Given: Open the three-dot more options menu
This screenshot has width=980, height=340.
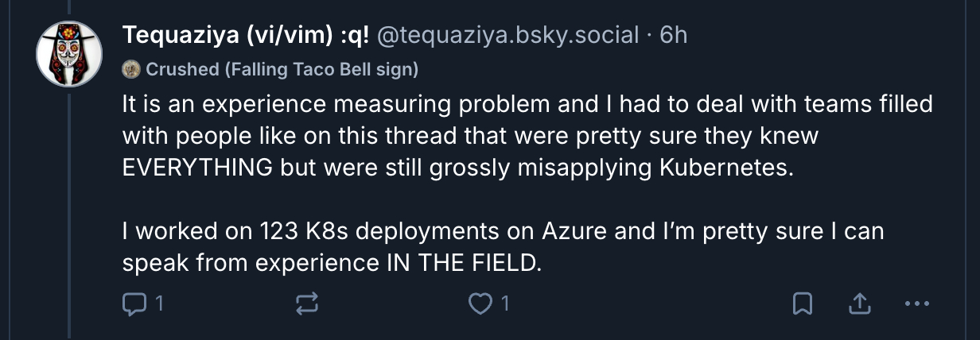Looking at the screenshot, I should coord(917,303).
